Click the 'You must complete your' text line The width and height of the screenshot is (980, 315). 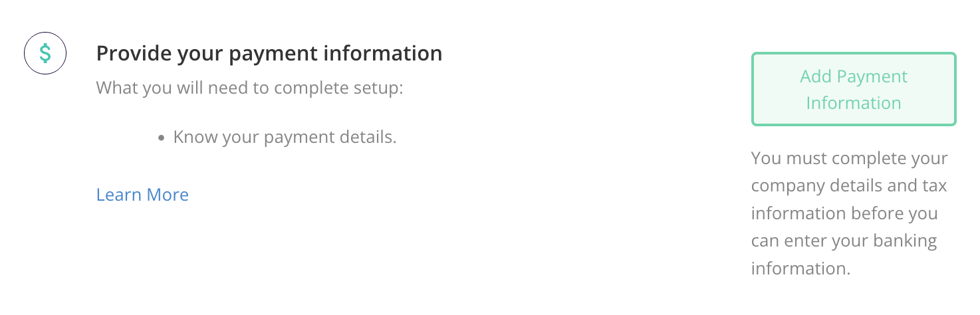click(850, 159)
